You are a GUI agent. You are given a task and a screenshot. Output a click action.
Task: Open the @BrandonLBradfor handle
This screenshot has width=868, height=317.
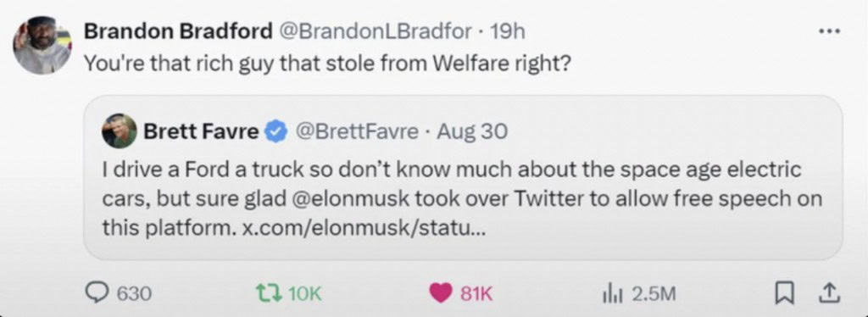coord(378,31)
